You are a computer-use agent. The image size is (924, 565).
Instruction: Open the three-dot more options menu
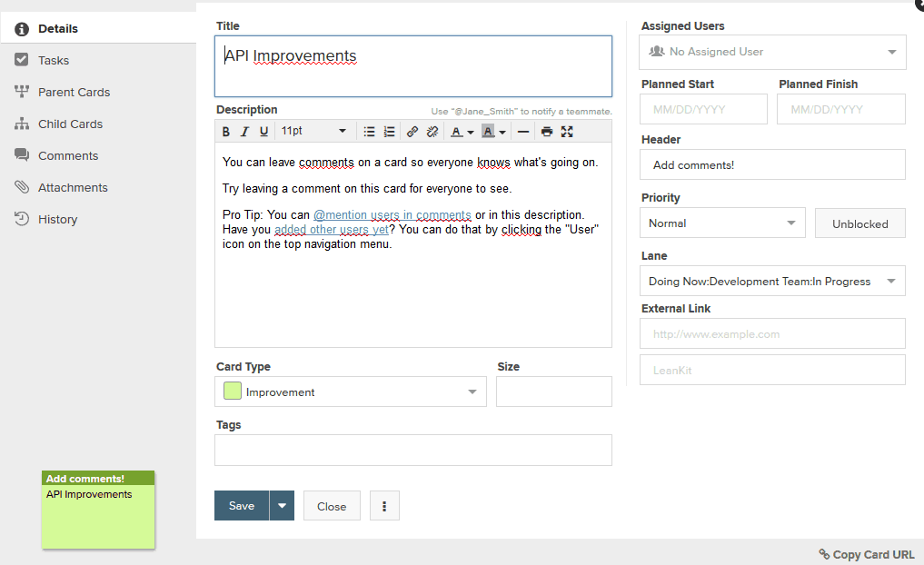[x=384, y=506]
